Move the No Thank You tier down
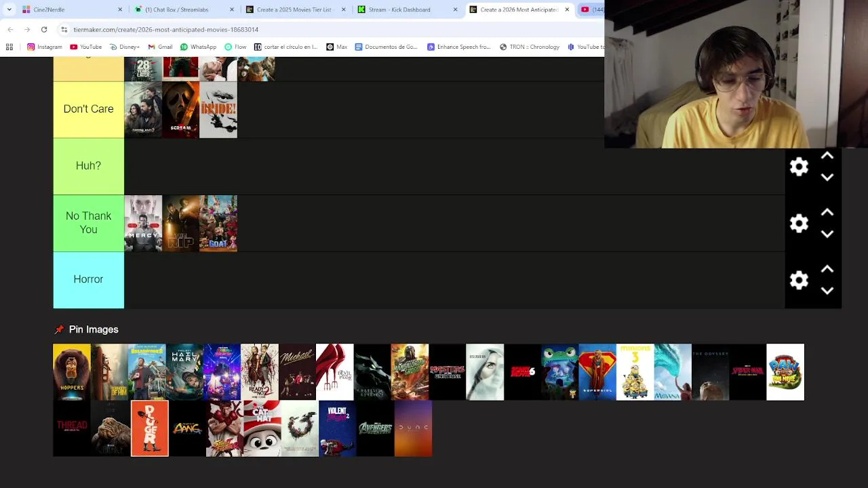The height and width of the screenshot is (488, 868). click(827, 235)
